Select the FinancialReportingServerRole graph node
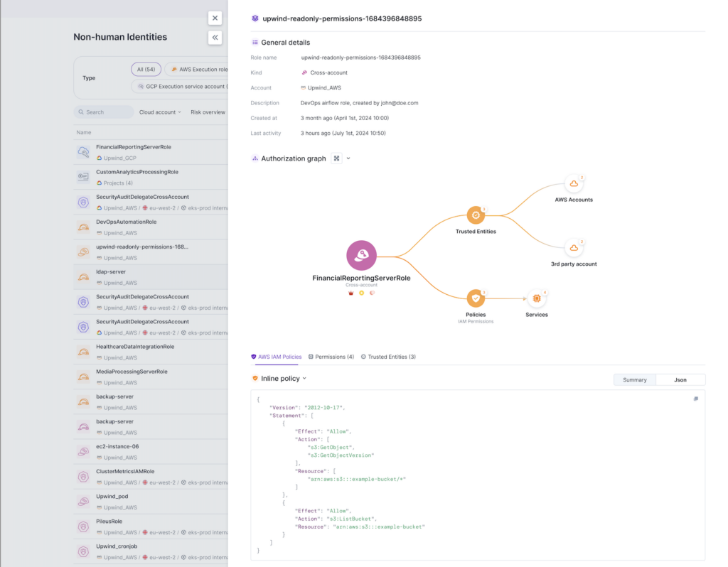This screenshot has width=728, height=567. pos(361,255)
